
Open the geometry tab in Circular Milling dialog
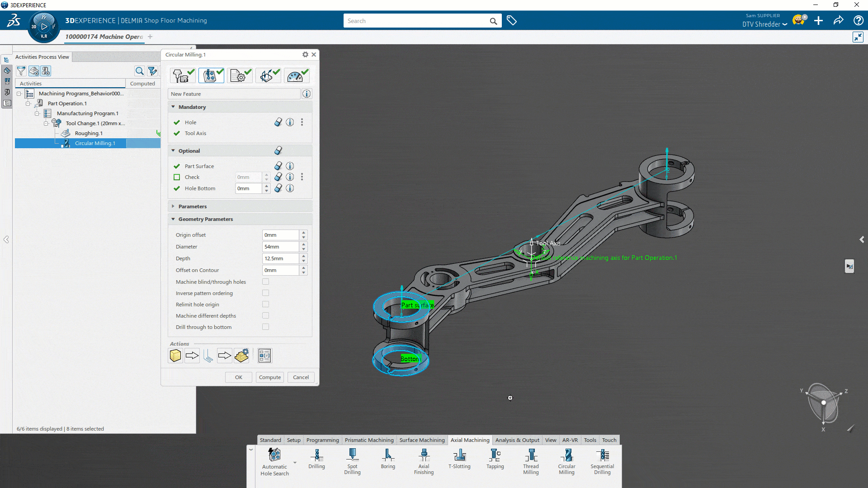click(211, 75)
